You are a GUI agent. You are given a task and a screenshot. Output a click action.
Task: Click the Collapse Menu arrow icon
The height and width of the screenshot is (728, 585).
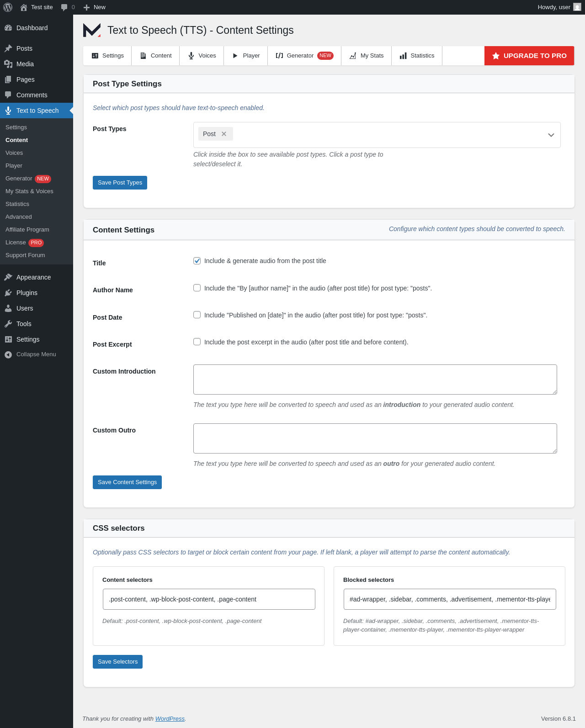pos(8,354)
